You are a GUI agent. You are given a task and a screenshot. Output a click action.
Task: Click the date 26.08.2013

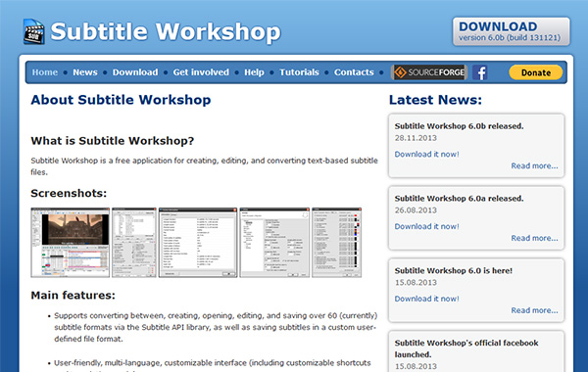coord(416,210)
